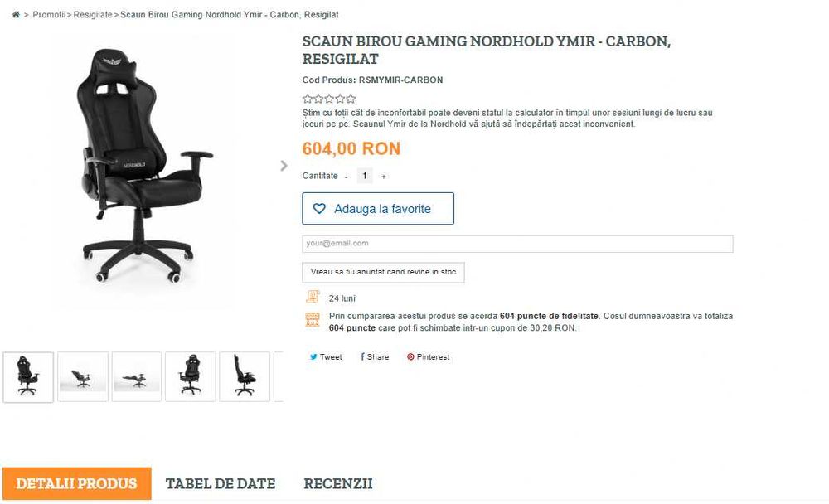Click the quantity value field
829x504 pixels.
[365, 176]
